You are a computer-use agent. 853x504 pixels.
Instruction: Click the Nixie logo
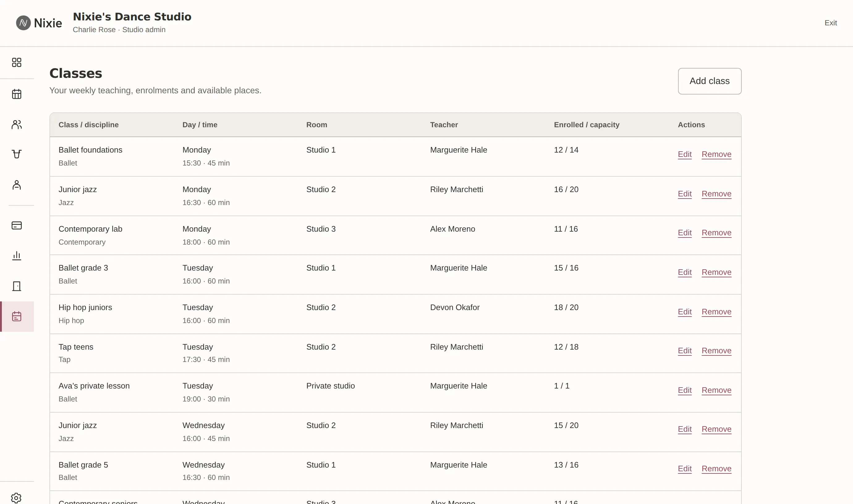click(39, 23)
